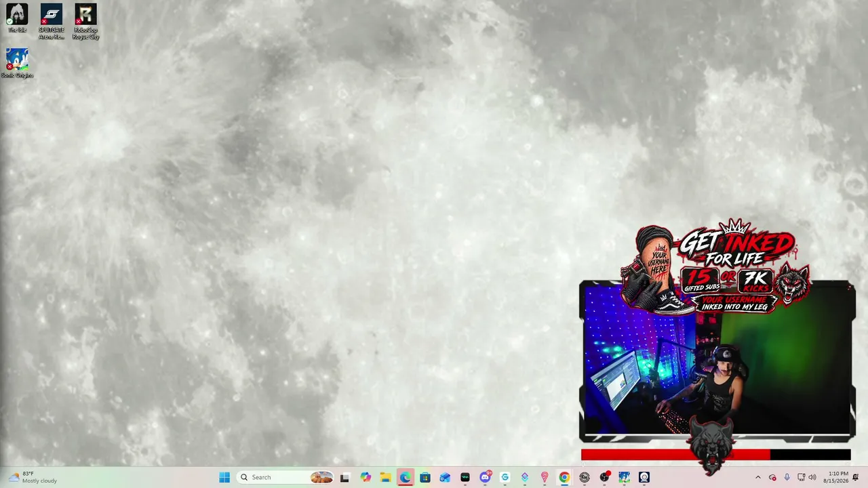Viewport: 868px width, 488px height.
Task: Open the volume control in the tray
Action: (812, 477)
